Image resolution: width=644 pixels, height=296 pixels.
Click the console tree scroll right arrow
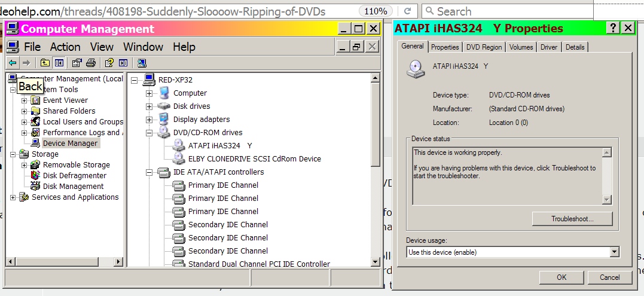point(118,261)
